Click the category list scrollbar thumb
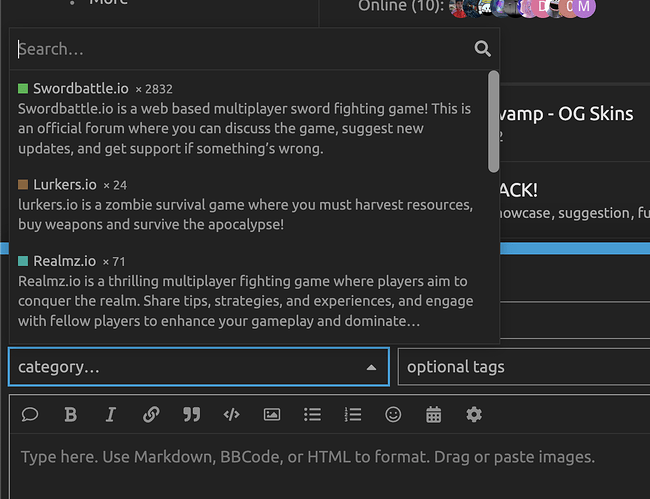 (x=493, y=121)
